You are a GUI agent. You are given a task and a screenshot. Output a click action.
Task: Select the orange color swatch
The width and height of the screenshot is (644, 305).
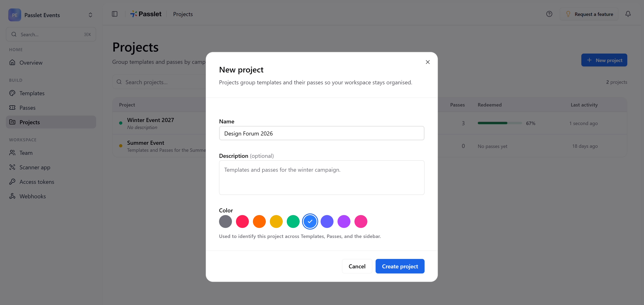(x=259, y=221)
